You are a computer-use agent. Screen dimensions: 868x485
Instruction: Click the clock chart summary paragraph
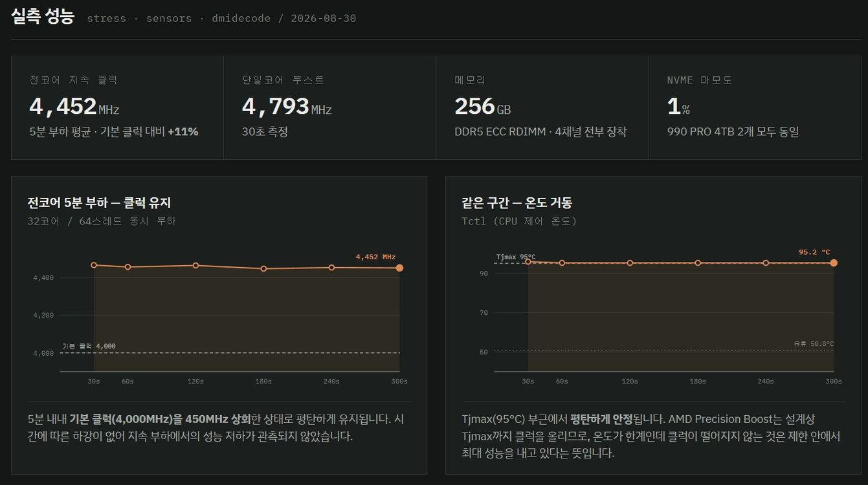coord(216,427)
